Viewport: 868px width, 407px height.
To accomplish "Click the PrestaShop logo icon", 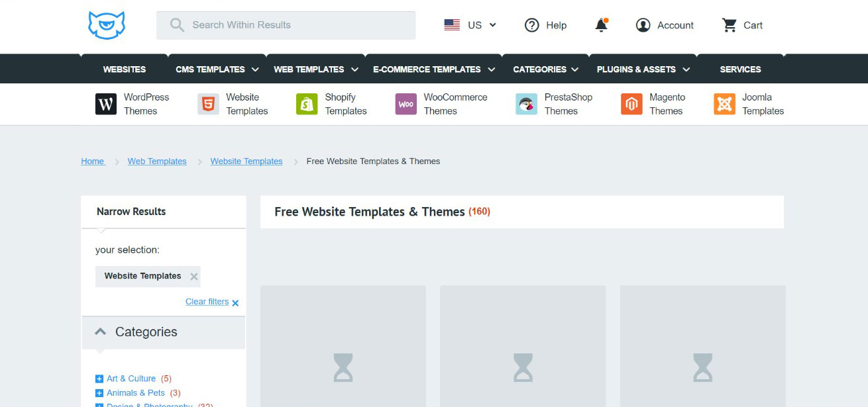I will point(527,104).
